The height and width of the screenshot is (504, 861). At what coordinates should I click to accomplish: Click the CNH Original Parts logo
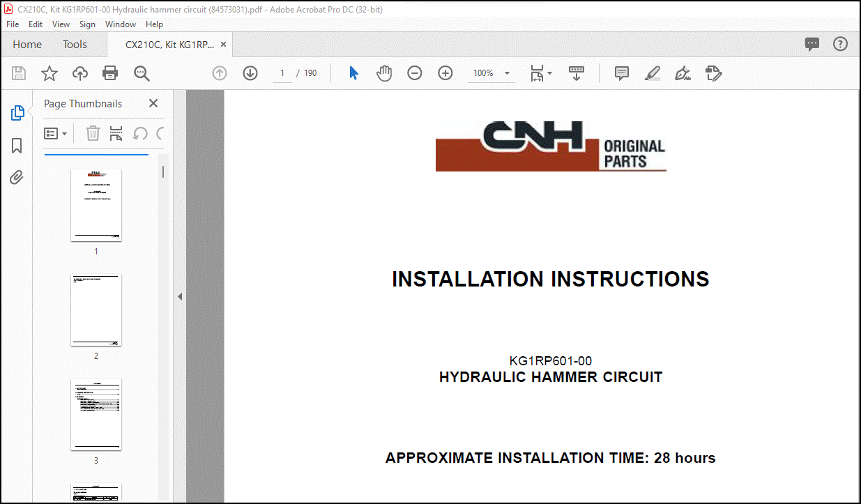[551, 146]
